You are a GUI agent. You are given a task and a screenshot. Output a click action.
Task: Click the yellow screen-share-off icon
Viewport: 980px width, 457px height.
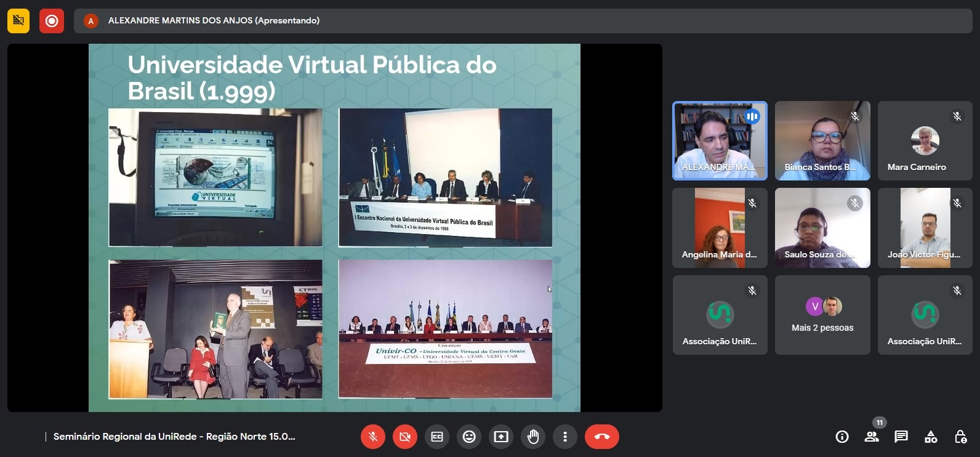pyautogui.click(x=18, y=21)
